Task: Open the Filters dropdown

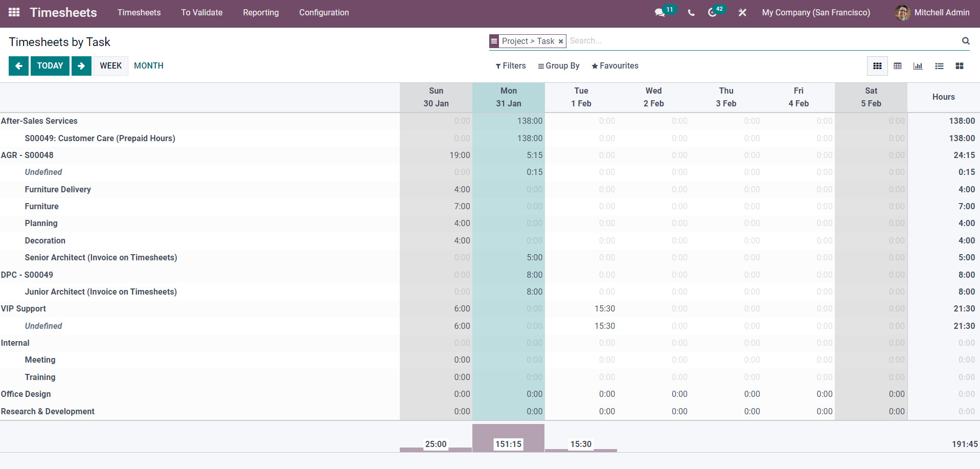Action: (x=510, y=65)
